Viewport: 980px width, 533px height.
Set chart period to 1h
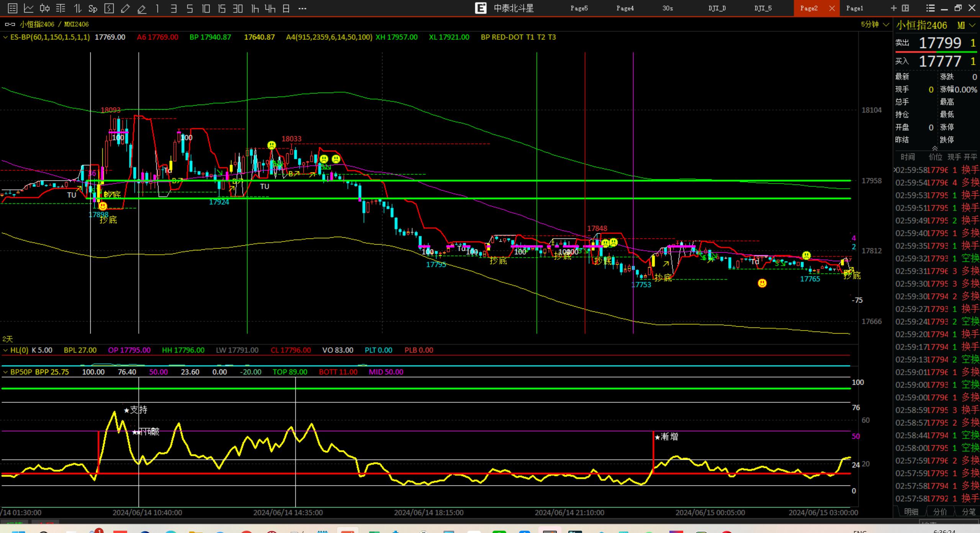coord(255,8)
